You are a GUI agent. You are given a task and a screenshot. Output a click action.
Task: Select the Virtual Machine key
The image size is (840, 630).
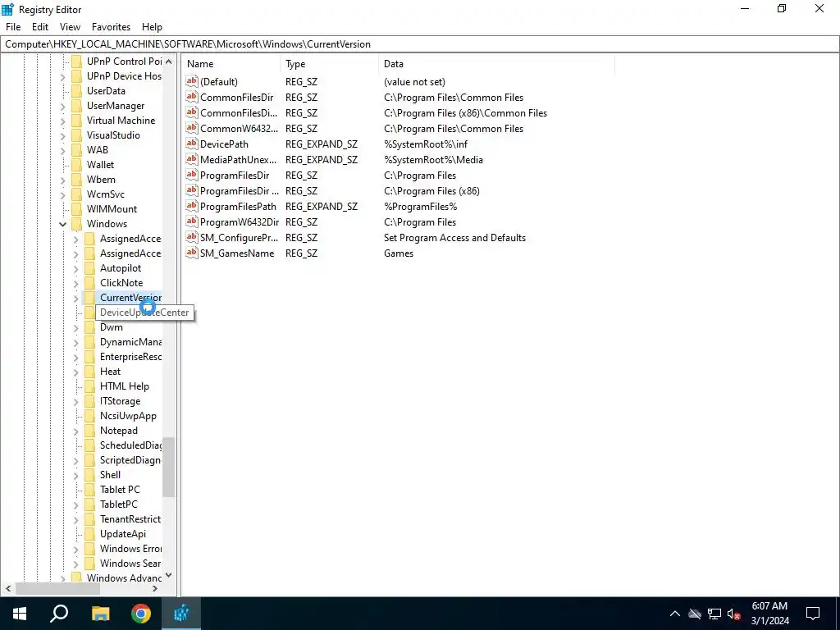121,121
